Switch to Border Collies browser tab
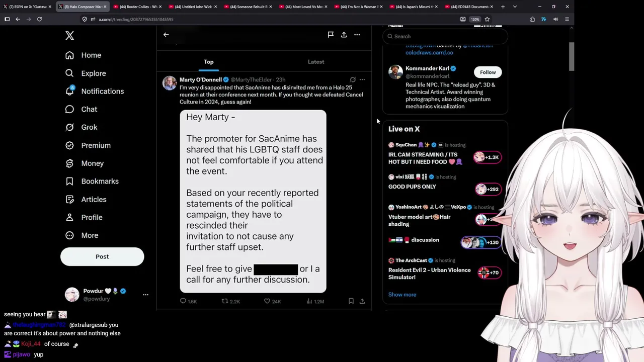The width and height of the screenshot is (644, 362). [137, 7]
